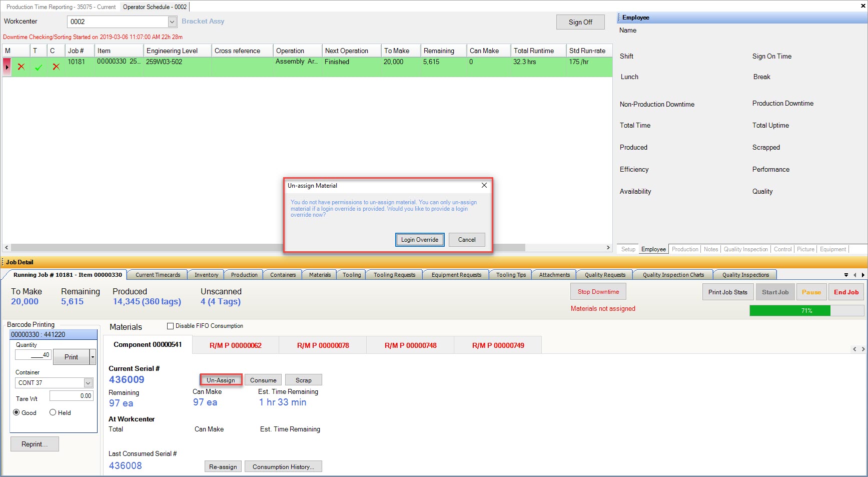Open the Inventory tab
This screenshot has width=868, height=477.
[206, 275]
